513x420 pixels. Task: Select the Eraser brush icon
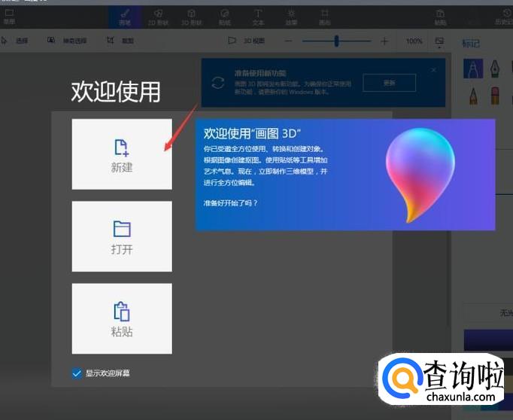click(495, 96)
